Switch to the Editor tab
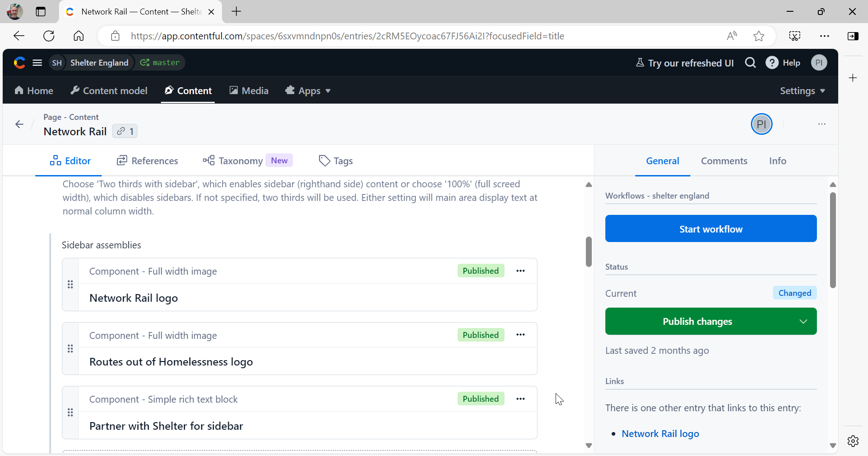Viewport: 868px width, 456px height. [70, 161]
